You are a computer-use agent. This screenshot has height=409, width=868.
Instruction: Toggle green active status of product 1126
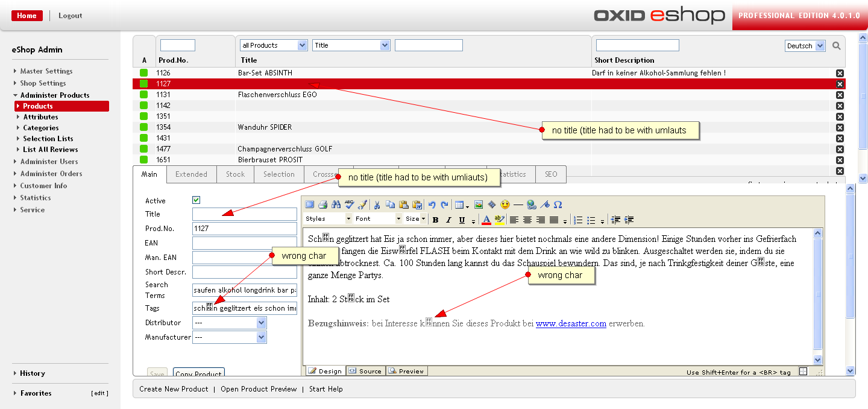pyautogui.click(x=144, y=73)
